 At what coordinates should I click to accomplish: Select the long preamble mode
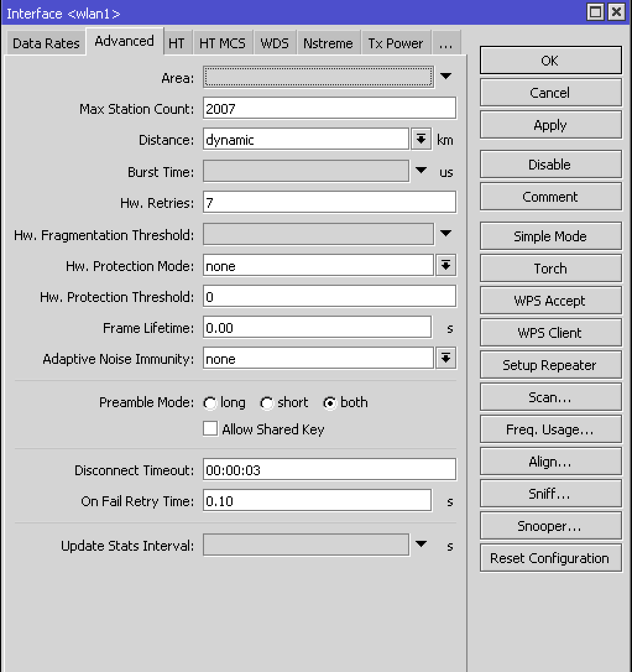coord(210,402)
